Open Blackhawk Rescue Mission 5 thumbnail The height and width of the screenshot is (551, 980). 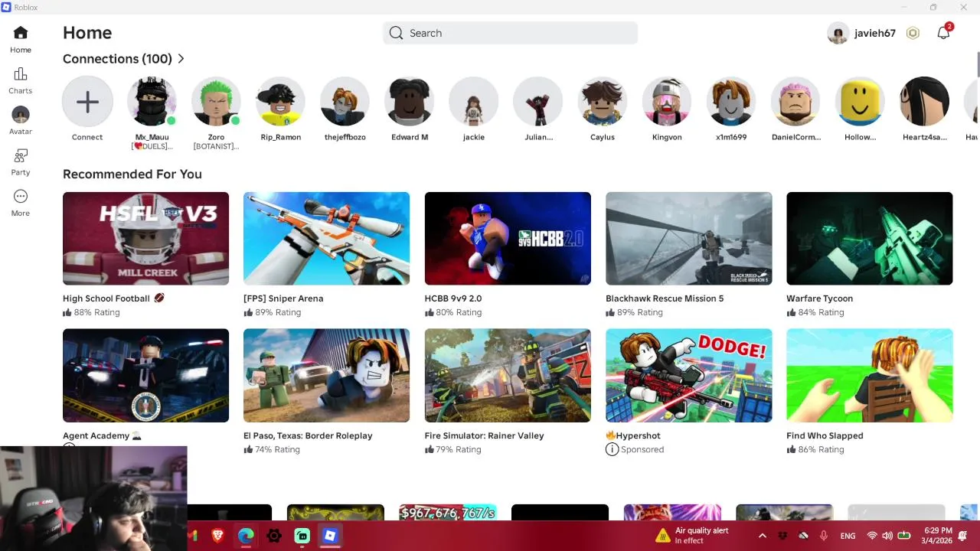[x=688, y=239]
